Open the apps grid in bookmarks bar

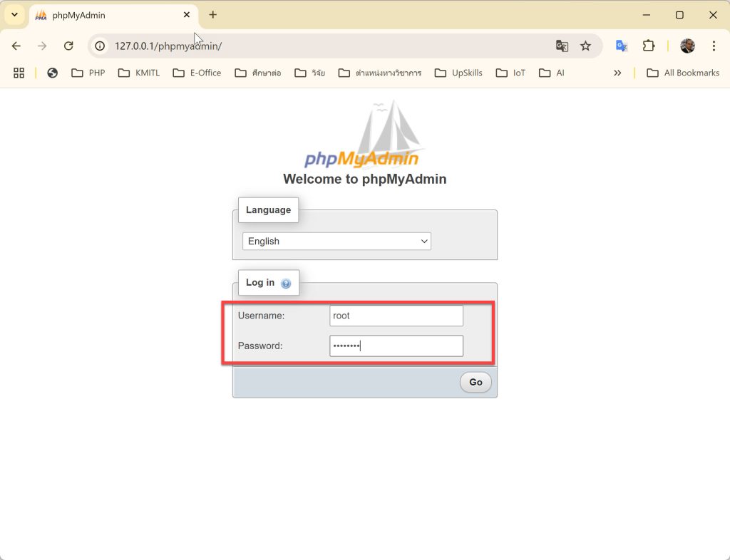click(x=19, y=73)
